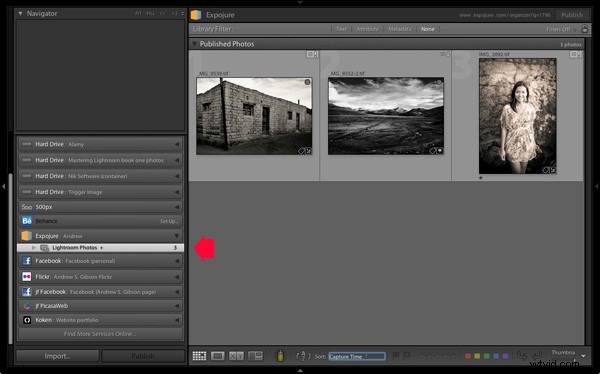This screenshot has width=600, height=374.
Task: Select the woman portrait thumbnail
Action: [517, 116]
